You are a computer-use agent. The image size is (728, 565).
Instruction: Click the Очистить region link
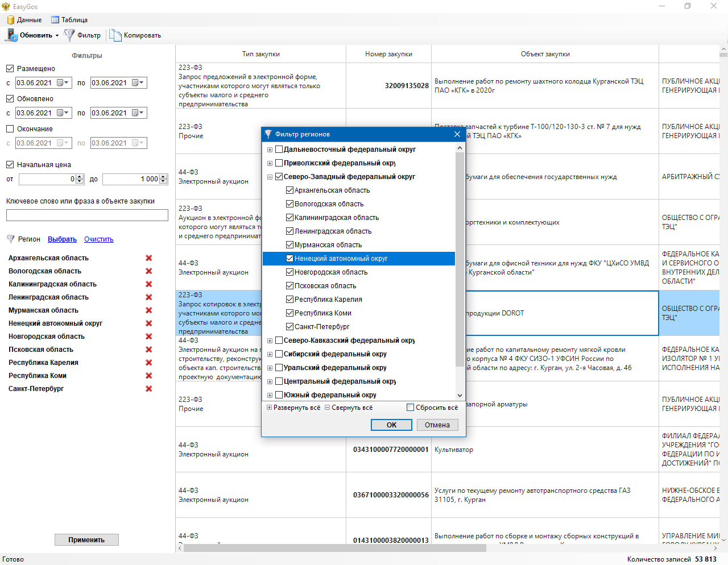(99, 239)
